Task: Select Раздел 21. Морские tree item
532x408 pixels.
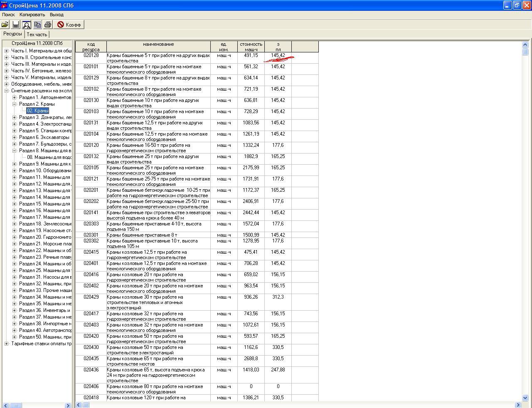Action: click(x=45, y=244)
